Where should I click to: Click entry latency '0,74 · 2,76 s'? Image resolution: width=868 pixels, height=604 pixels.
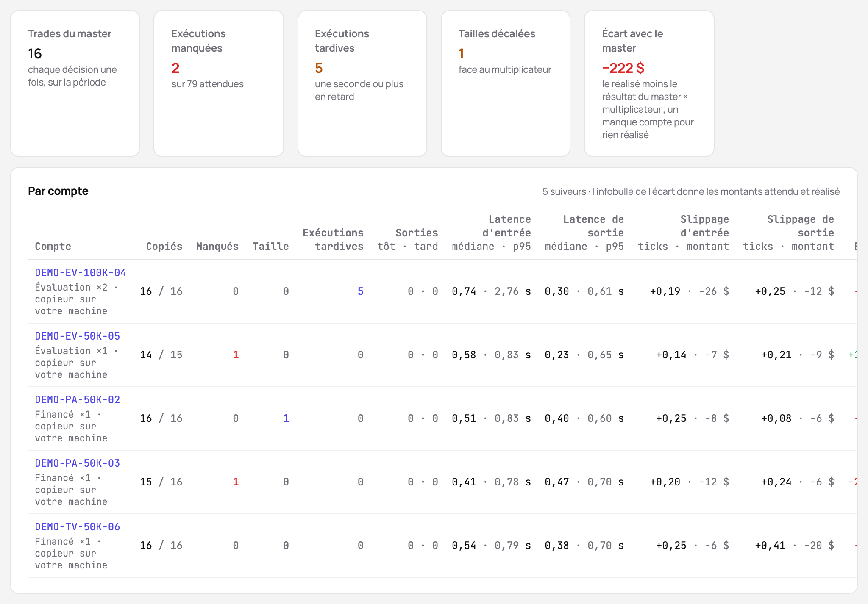pos(492,291)
